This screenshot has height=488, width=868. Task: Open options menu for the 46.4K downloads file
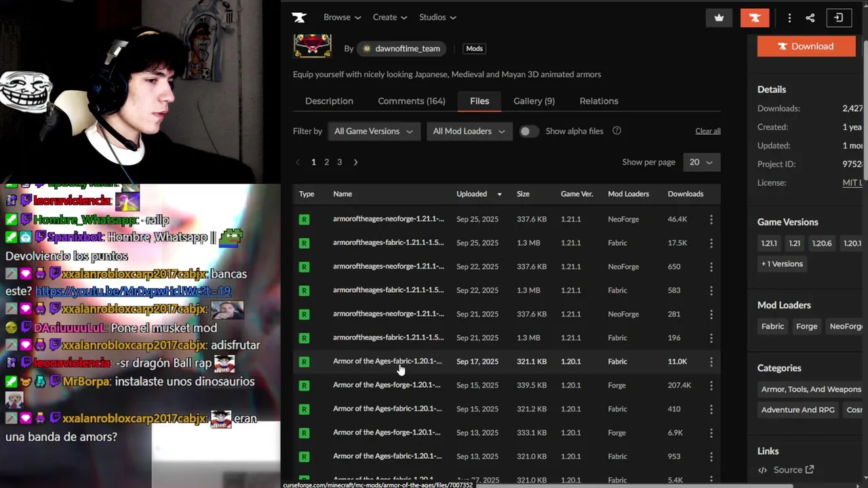click(x=711, y=220)
